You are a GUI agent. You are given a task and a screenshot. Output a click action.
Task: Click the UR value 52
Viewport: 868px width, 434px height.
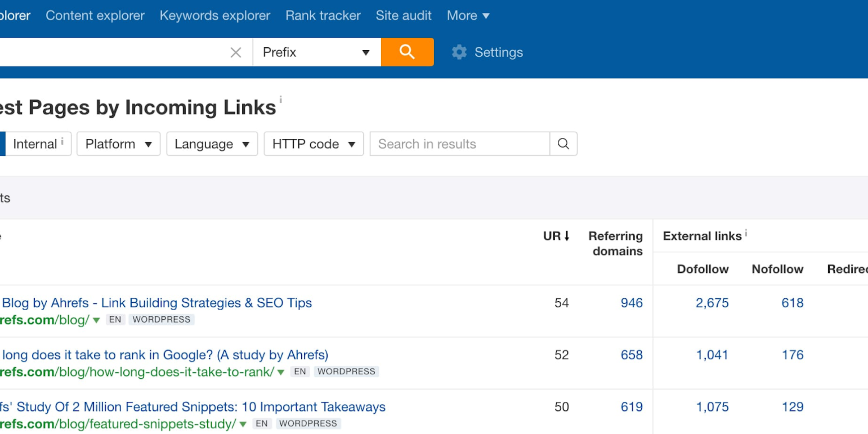(x=562, y=355)
